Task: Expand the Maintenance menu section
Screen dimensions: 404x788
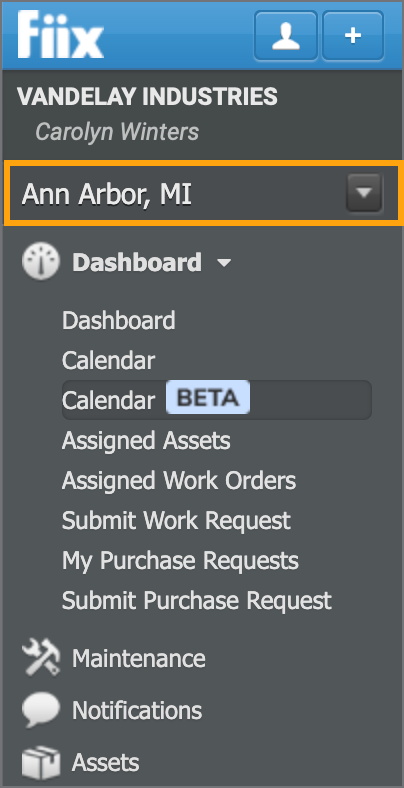Action: [139, 658]
